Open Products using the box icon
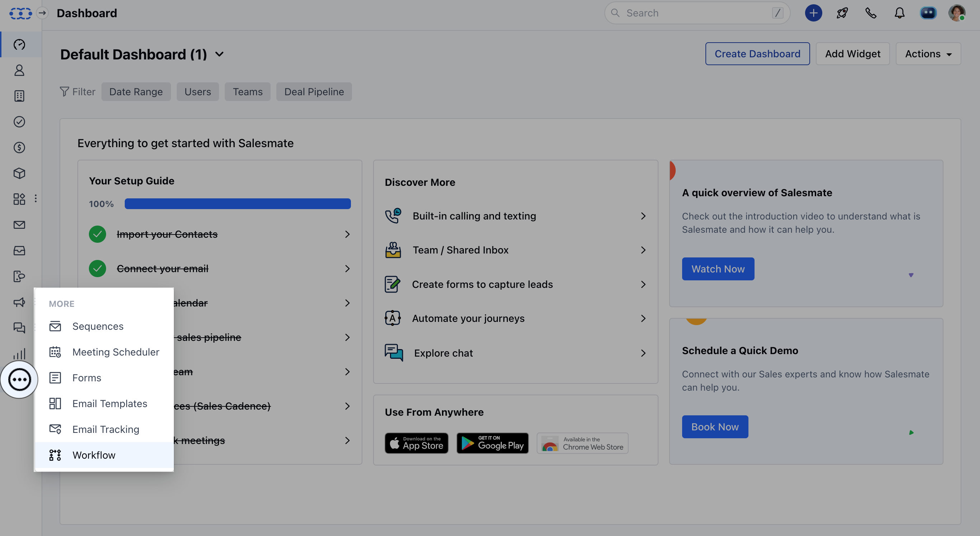Screen dimensions: 980x536 tap(19, 173)
